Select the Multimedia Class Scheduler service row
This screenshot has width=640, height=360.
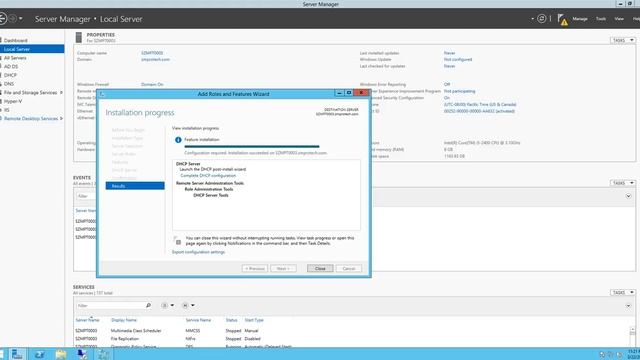point(351,331)
